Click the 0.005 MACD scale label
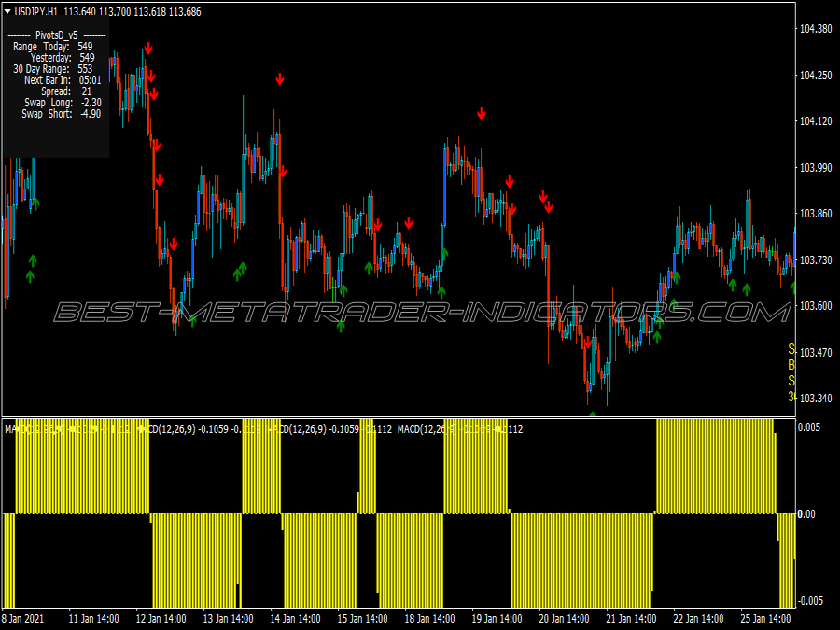 click(x=809, y=427)
